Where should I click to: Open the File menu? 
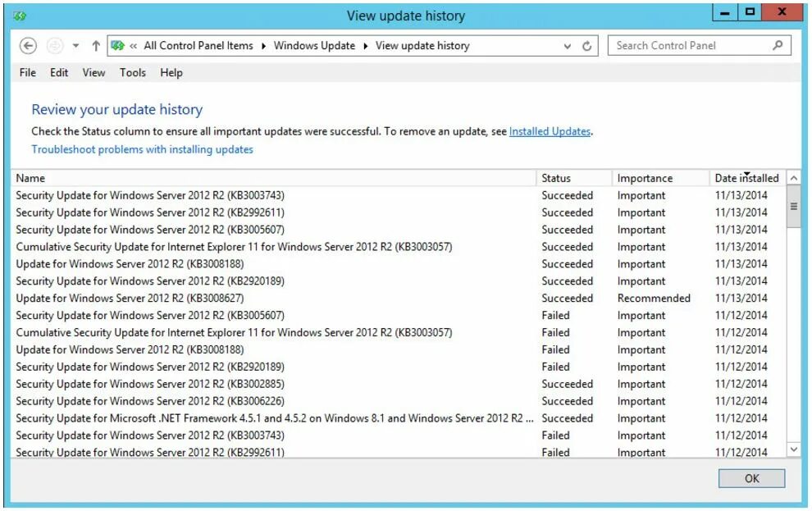click(x=27, y=72)
